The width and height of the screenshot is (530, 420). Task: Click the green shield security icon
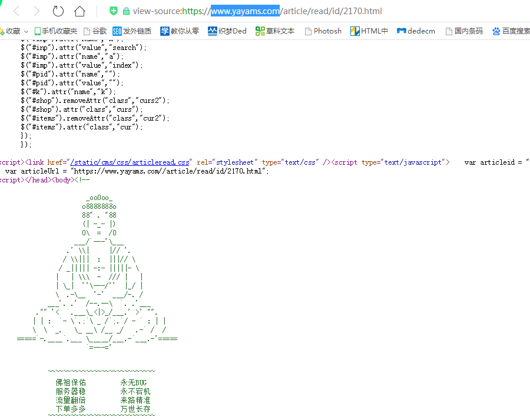[114, 11]
